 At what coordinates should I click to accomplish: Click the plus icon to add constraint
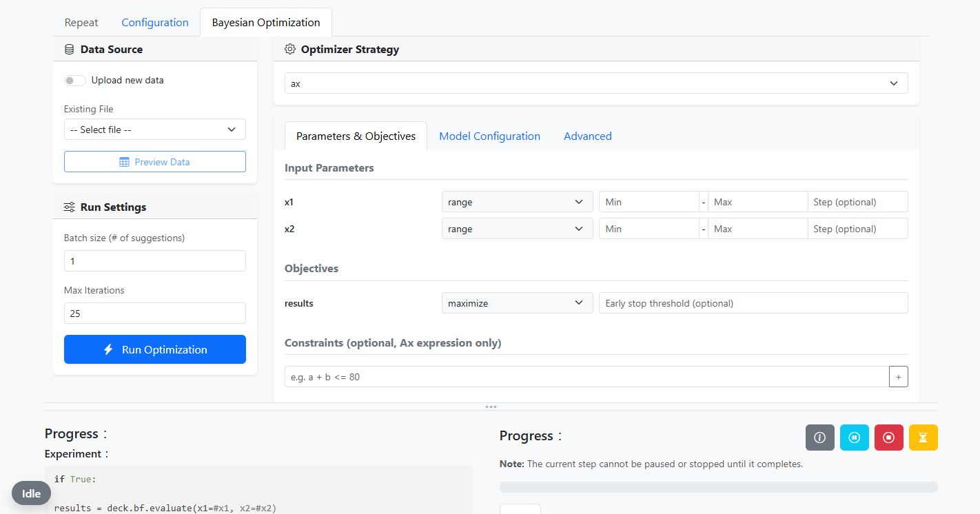click(899, 377)
